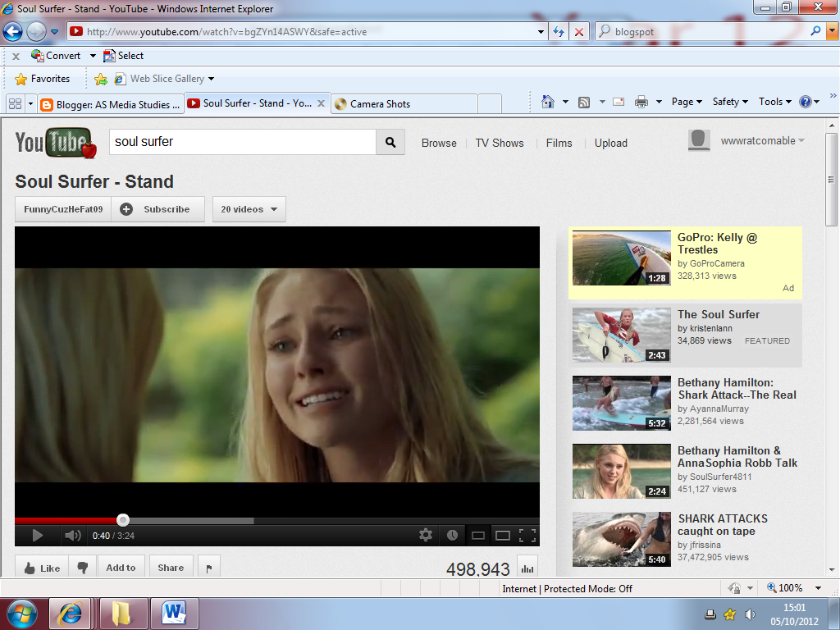Open the folder icon in taskbar
This screenshot has height=630, width=840.
pyautogui.click(x=121, y=613)
